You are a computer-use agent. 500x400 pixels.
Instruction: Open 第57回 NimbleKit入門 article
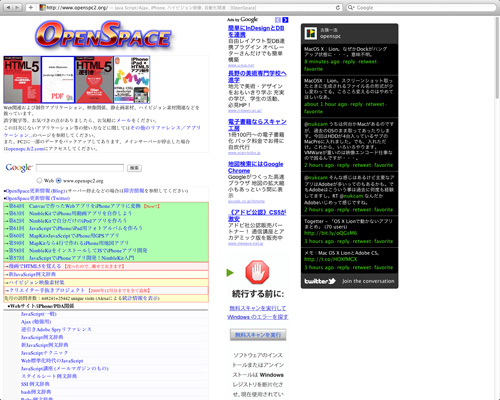click(71, 258)
